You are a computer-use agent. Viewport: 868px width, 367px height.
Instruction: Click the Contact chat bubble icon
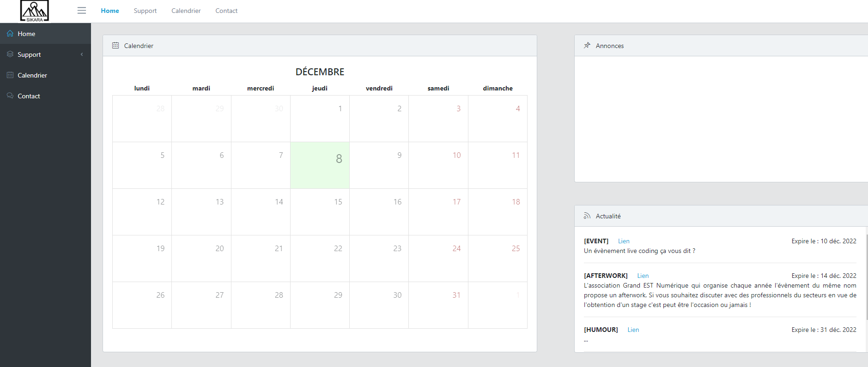10,96
